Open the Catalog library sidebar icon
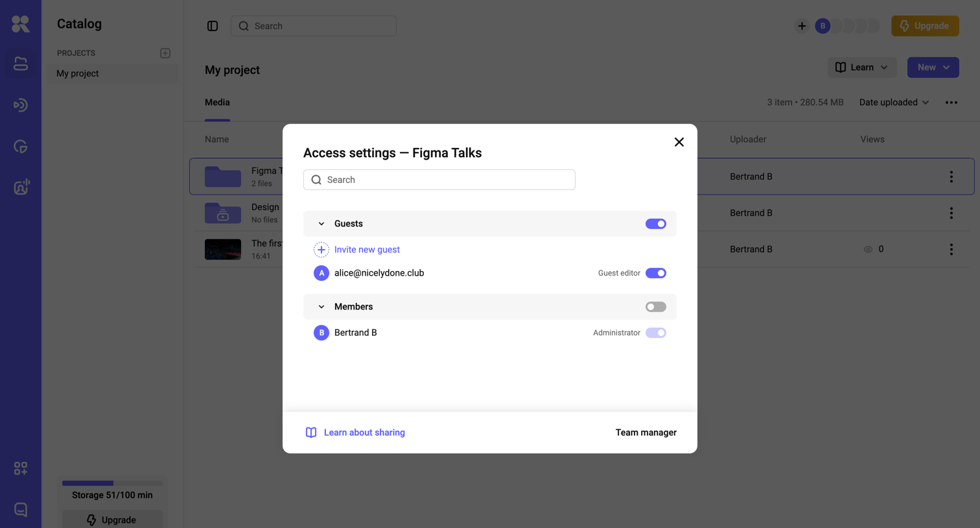The image size is (980, 528). click(21, 64)
